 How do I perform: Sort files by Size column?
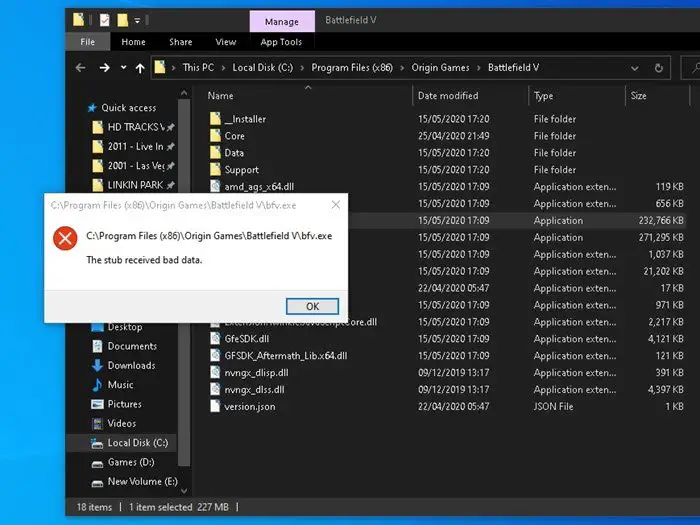(x=638, y=96)
